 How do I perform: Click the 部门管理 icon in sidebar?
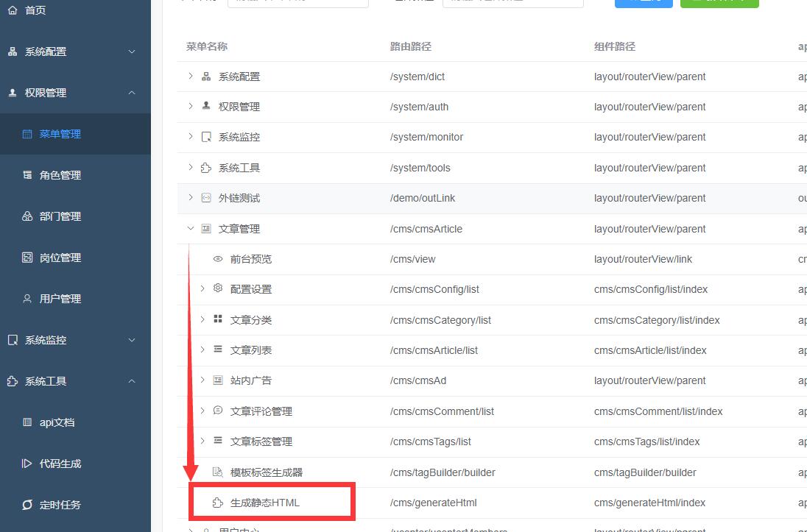(27, 216)
